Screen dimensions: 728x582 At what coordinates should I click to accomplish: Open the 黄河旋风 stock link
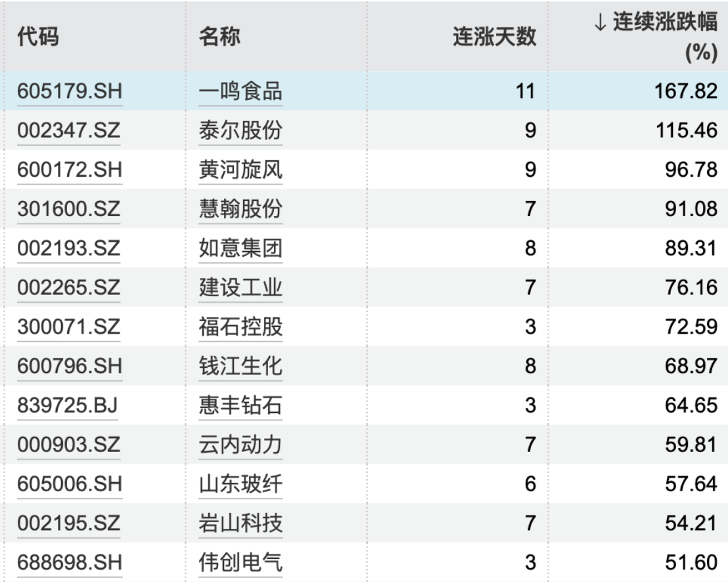tap(240, 169)
